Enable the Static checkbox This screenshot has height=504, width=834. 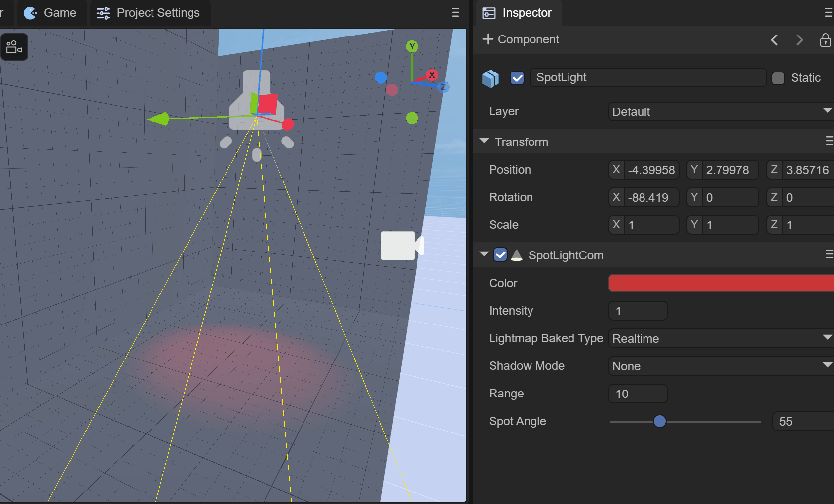click(x=778, y=78)
